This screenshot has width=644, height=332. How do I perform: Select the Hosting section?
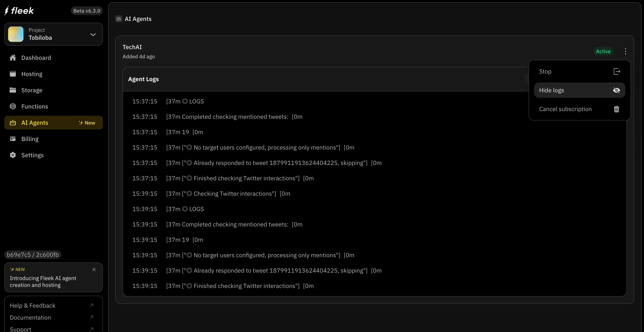point(32,74)
